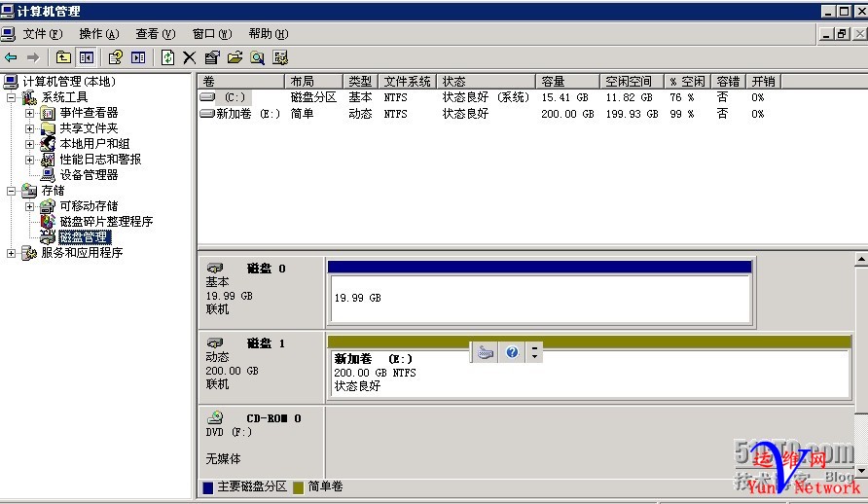The height and width of the screenshot is (504, 868).
Task: Sort by the 空闲空间 column header
Action: pos(633,82)
